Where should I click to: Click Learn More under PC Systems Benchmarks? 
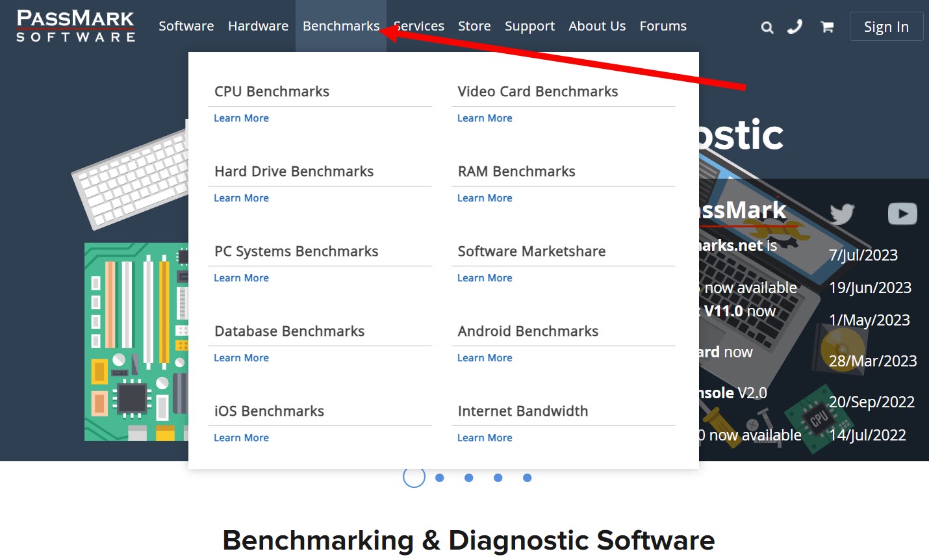point(241,278)
